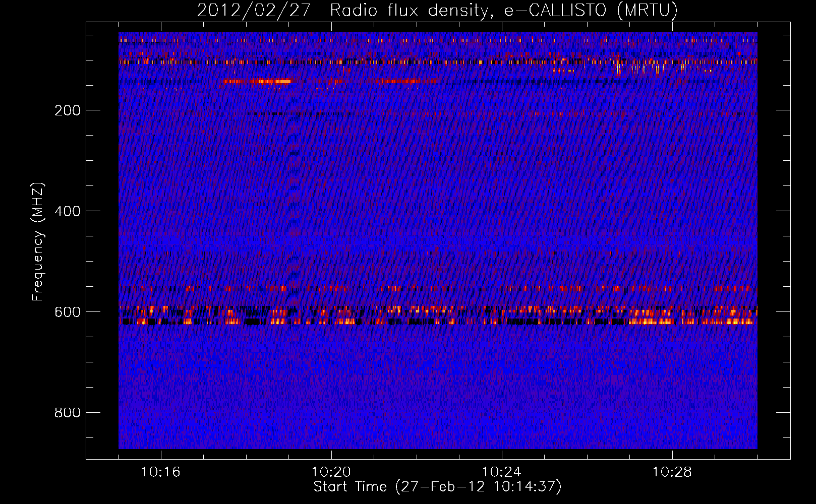
Task: Click the 400 frequency tick label
Action: [x=68, y=211]
